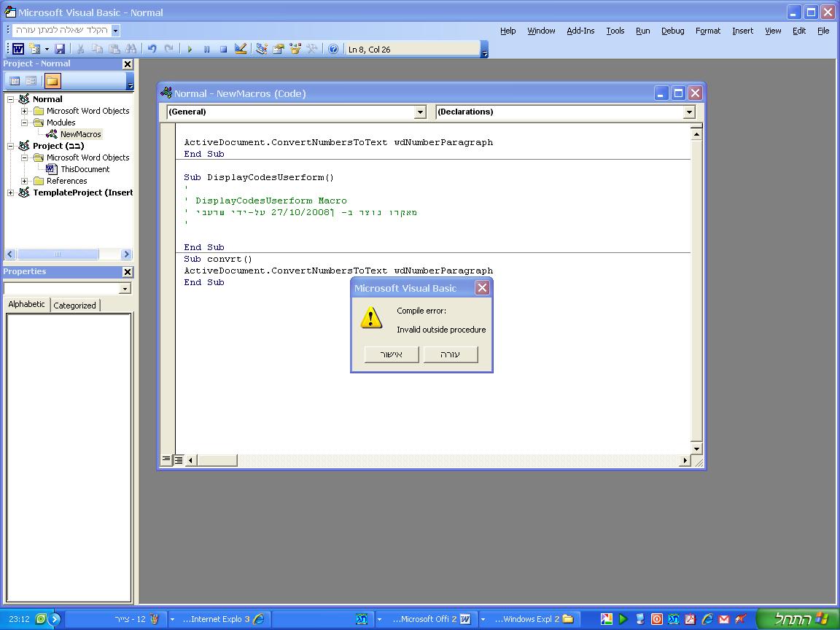
Task: Switch to Procedure View at code window bottom
Action: [x=166, y=459]
